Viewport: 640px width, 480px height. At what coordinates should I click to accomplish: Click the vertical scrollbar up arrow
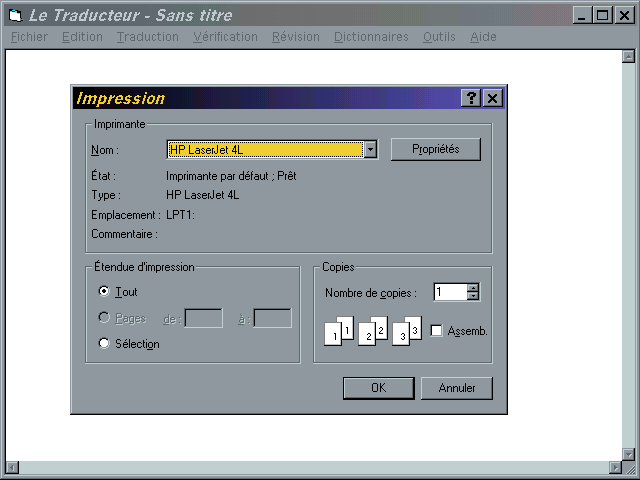(x=628, y=56)
